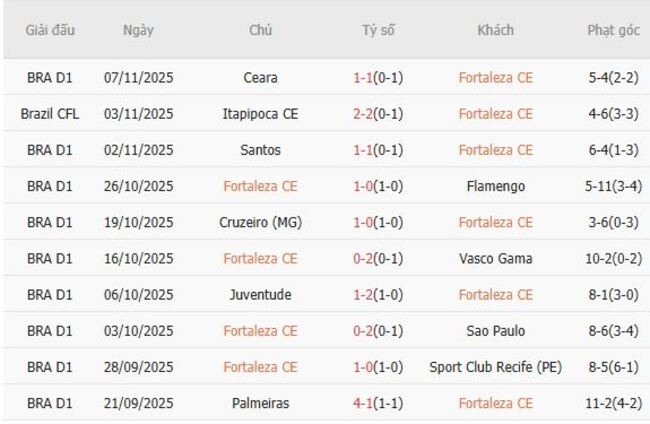
Task: Click Sport Club Recife (PE) team name
Action: tap(495, 367)
